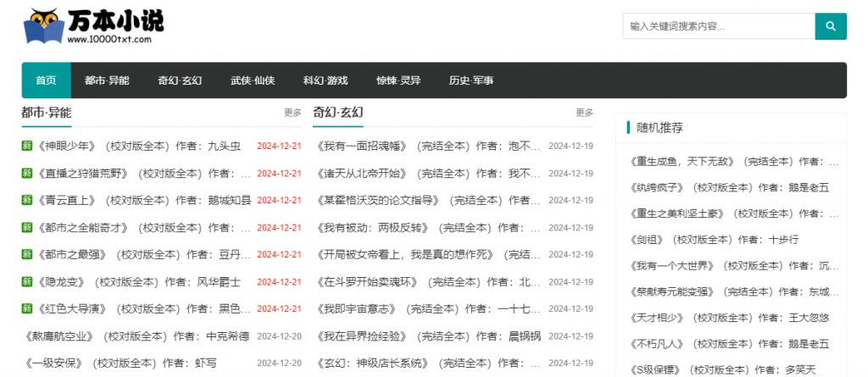
Task: Open 《我在异界捡经验》 by 晨锅锅
Action: tap(427, 336)
